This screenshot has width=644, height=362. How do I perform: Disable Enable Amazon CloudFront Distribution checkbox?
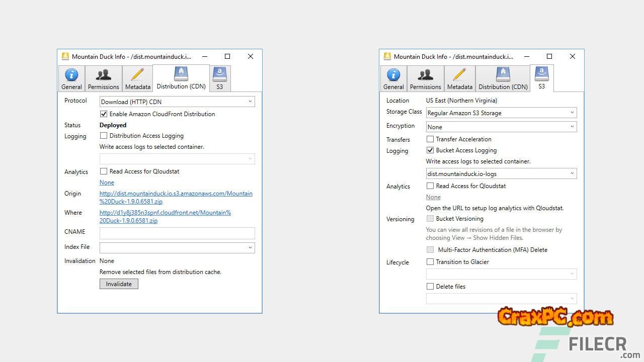tap(104, 114)
